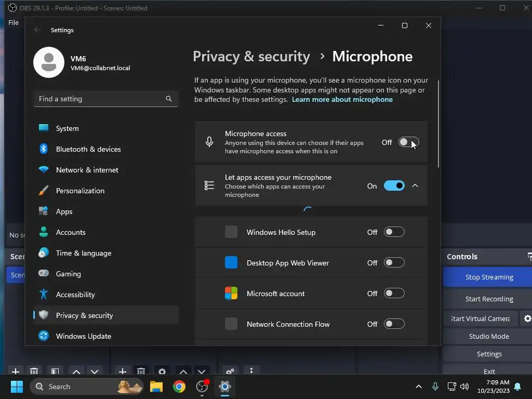Screen dimensions: 532x399
Task: Open Windows Update category
Action: click(x=105, y=336)
